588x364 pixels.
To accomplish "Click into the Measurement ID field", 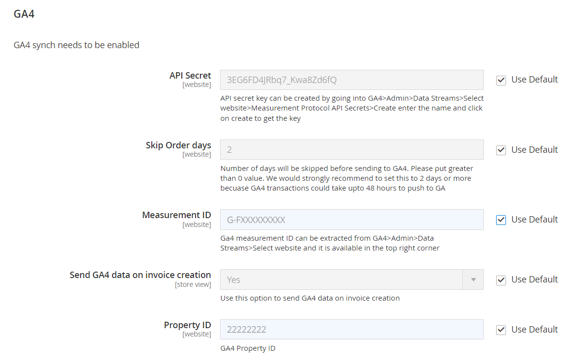I will [351, 220].
